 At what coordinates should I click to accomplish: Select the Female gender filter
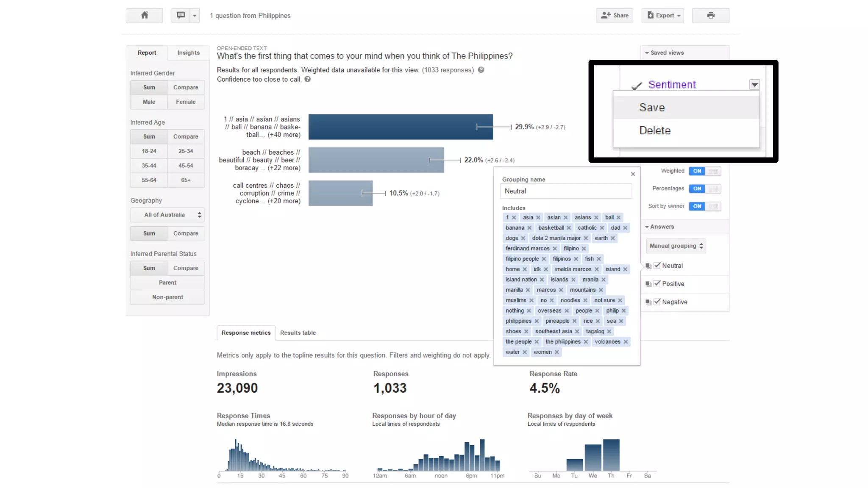click(186, 102)
